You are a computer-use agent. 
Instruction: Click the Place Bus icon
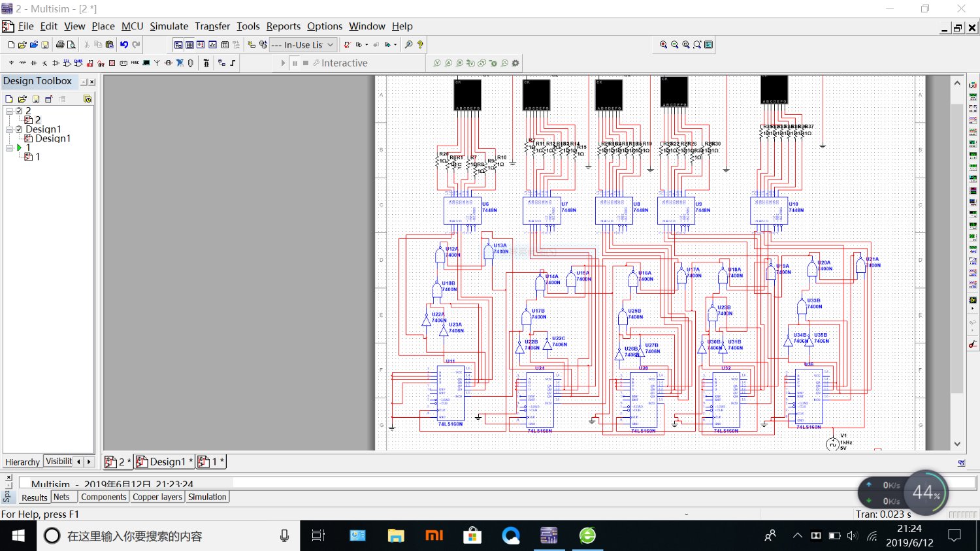[233, 63]
